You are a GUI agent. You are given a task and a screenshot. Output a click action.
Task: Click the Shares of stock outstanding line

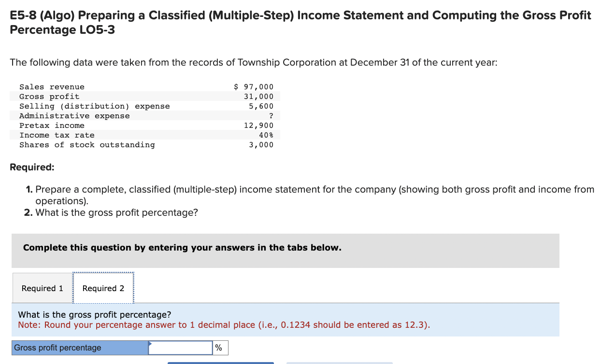87,144
